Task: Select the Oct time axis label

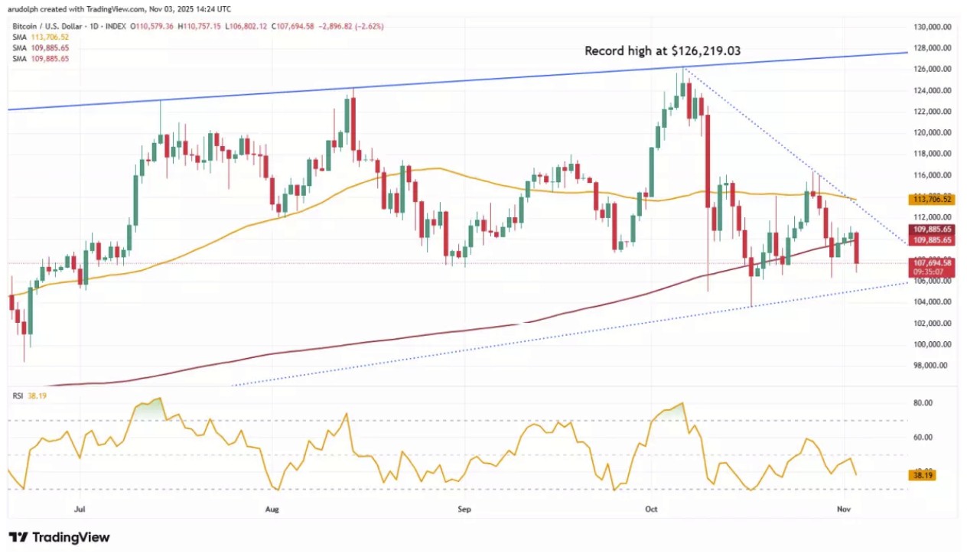Action: pos(652,508)
